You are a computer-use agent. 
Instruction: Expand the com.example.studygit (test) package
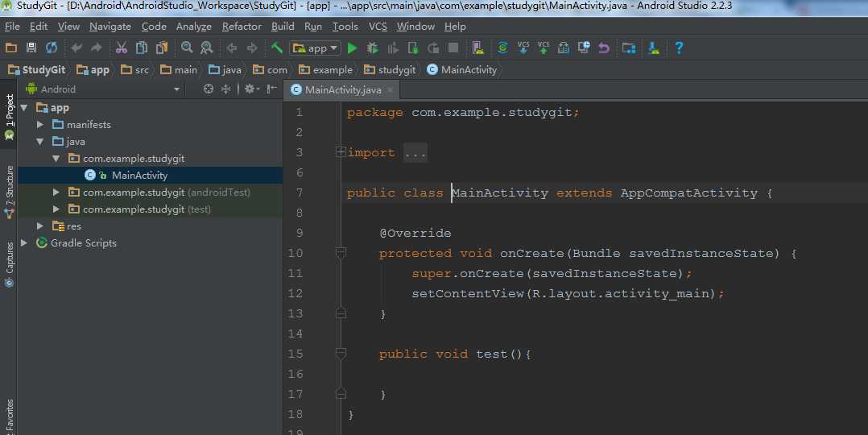coord(56,209)
